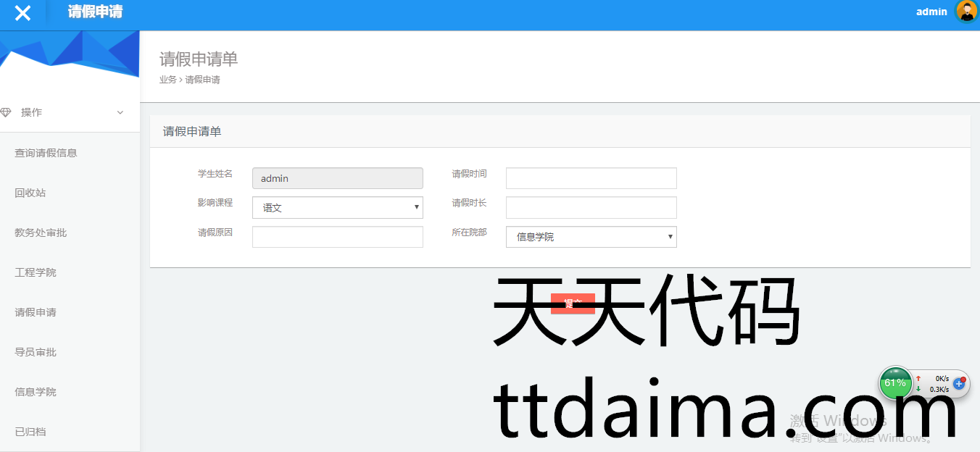Focus the 请假时间 input field

pyautogui.click(x=591, y=178)
